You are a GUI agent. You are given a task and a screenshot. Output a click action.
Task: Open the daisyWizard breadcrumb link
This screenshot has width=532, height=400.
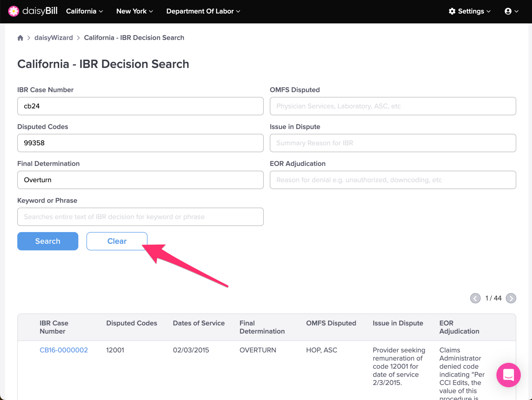click(54, 38)
